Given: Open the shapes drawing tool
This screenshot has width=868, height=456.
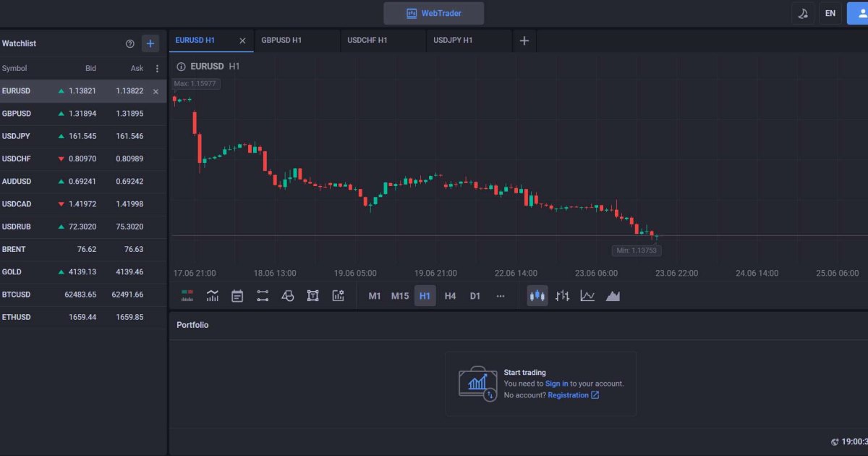Looking at the screenshot, I should [288, 296].
